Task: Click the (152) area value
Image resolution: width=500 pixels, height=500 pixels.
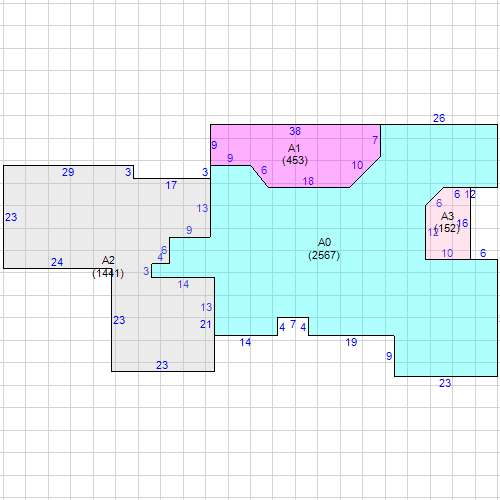Action: coord(447,228)
